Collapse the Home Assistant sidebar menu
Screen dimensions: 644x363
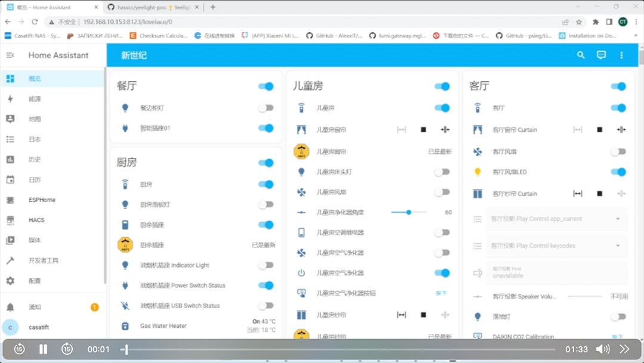10,55
